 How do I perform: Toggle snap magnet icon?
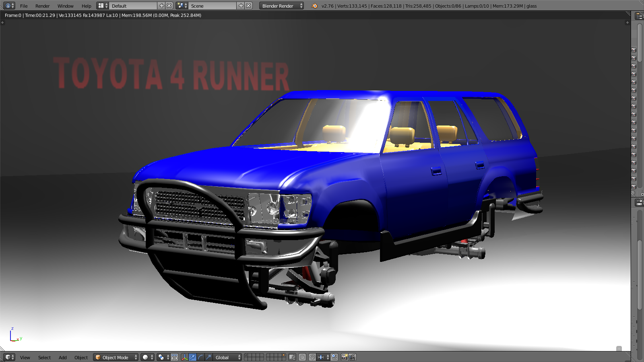312,357
